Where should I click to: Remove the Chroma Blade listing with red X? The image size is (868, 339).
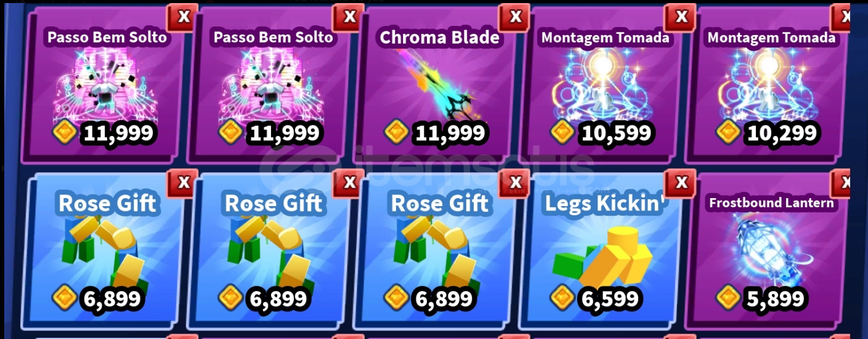(515, 17)
